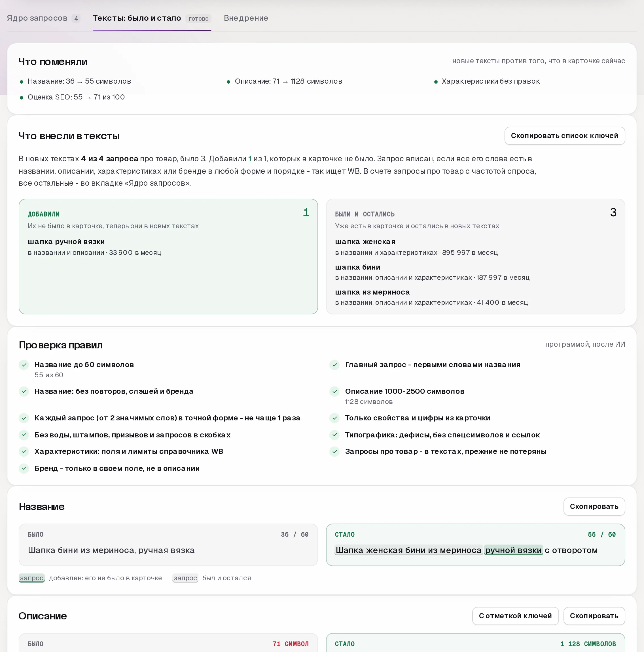Click check icon beside «Описание 1000-2500 символов»

tap(334, 391)
